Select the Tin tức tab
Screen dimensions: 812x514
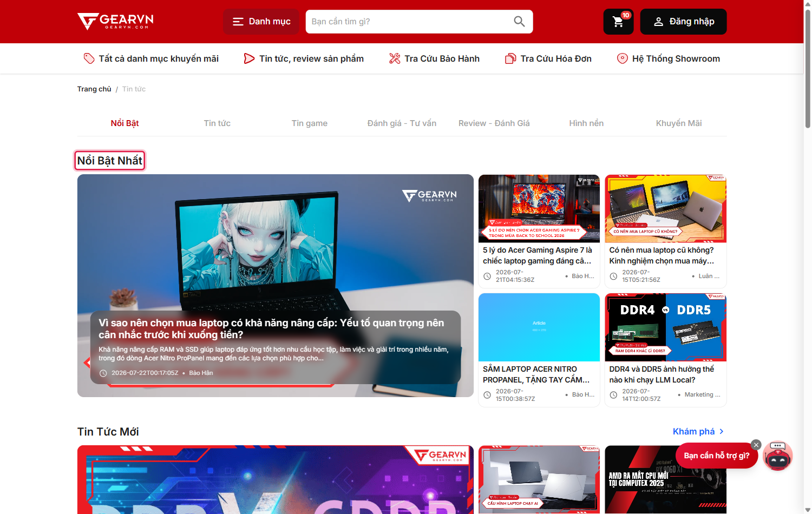click(217, 123)
